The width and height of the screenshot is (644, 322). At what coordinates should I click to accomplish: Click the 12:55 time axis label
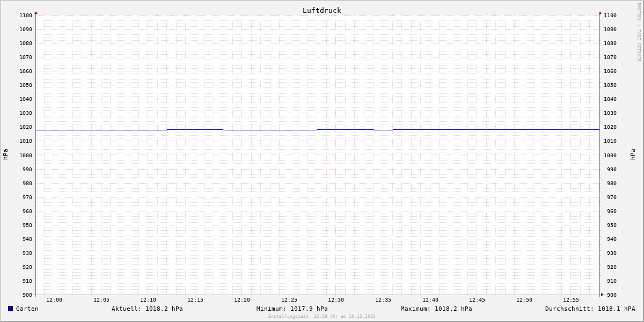tap(571, 300)
